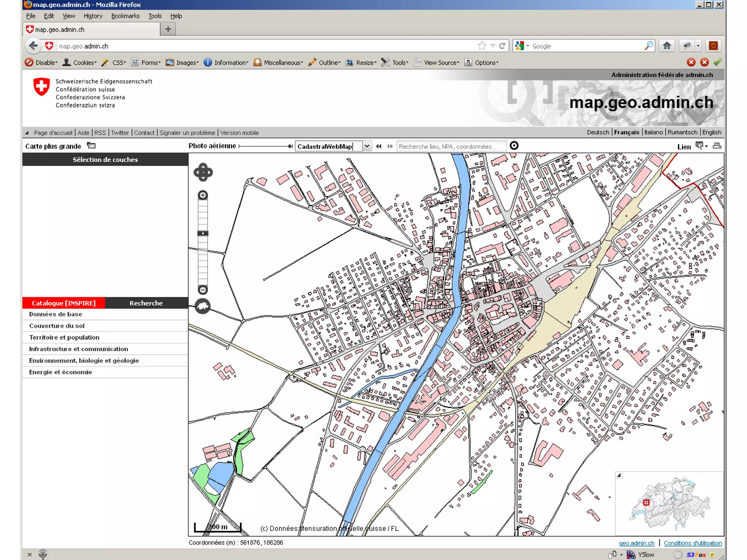Go to previous map view

point(379,146)
